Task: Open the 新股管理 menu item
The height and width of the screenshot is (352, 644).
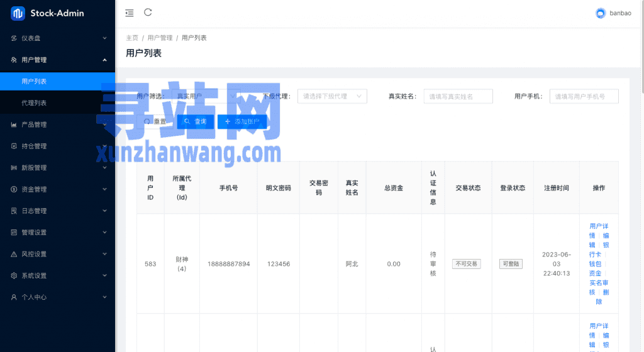Action: pyautogui.click(x=57, y=168)
